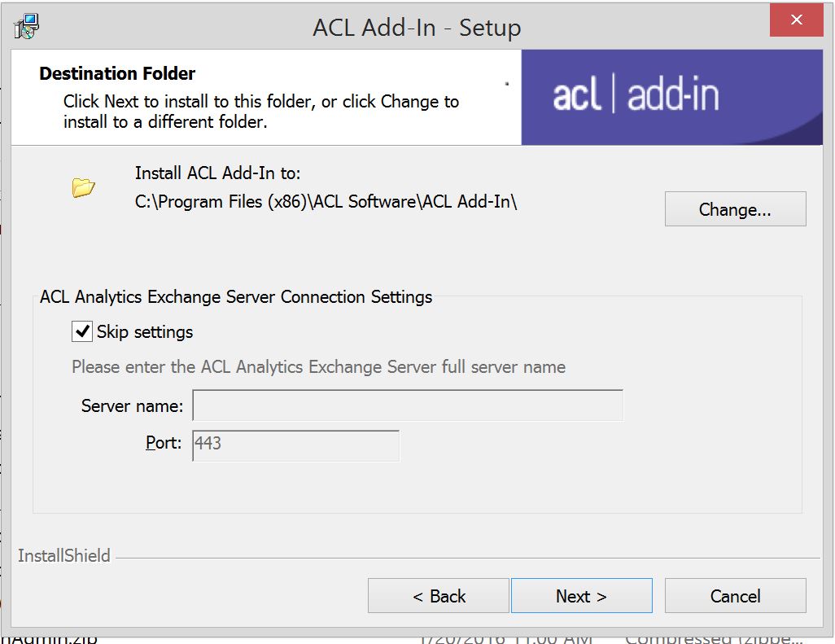Click the Server name input field
This screenshot has width=835, height=644.
coord(407,405)
